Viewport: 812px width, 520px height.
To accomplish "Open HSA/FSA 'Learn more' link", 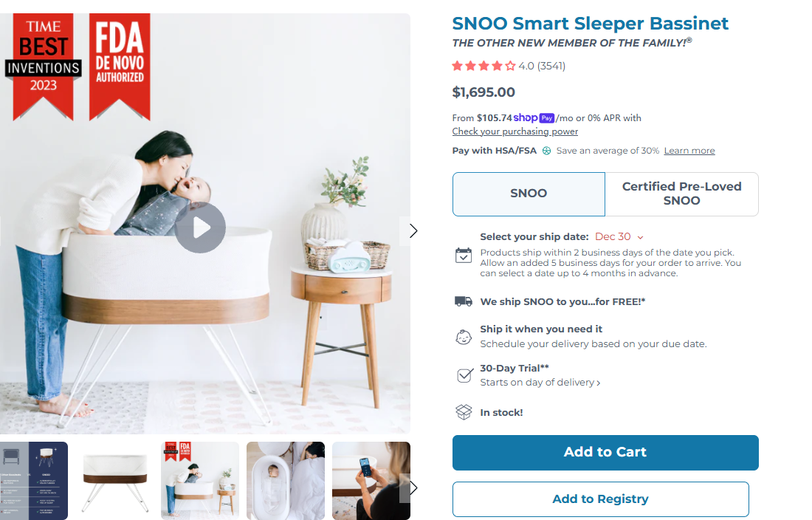I will [689, 151].
